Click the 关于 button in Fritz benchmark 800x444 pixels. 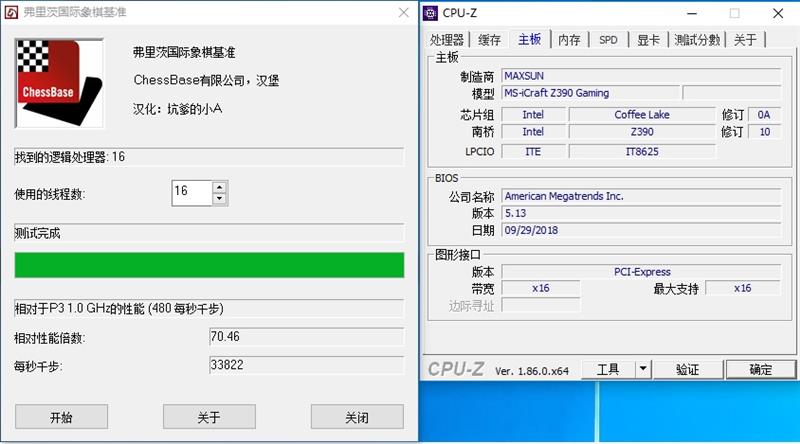[x=209, y=417]
